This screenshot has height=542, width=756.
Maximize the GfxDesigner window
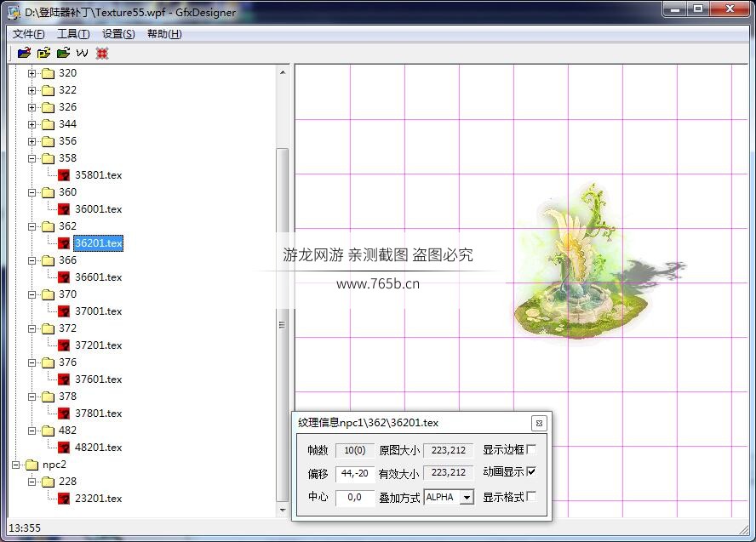pos(697,9)
